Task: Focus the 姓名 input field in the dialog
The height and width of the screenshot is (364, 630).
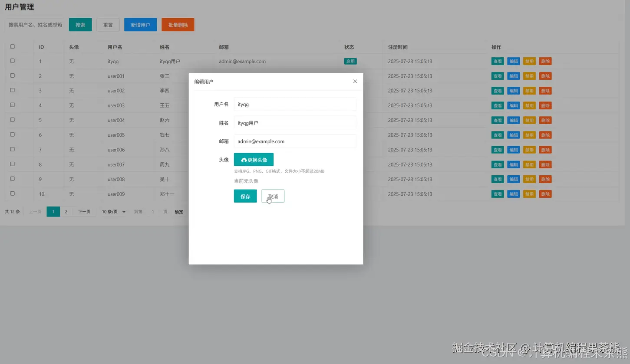Action: [295, 123]
